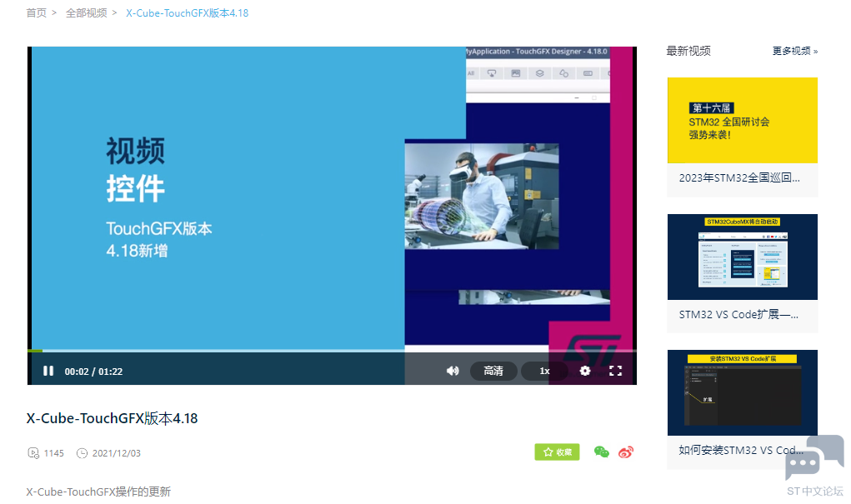The height and width of the screenshot is (504, 851).
Task: Click the clock icon beside 2021/12/03
Action: [82, 453]
